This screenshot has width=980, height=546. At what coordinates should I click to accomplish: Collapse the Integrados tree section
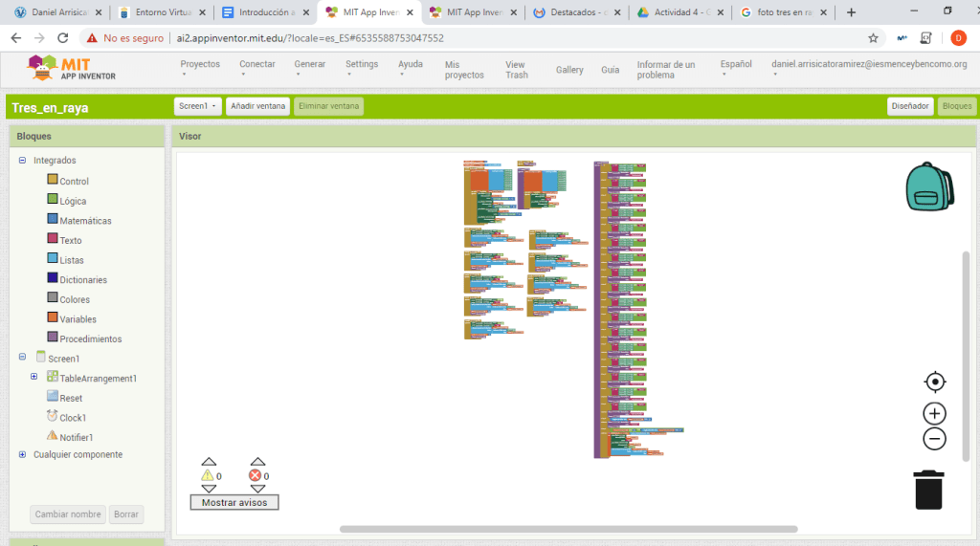click(22, 161)
